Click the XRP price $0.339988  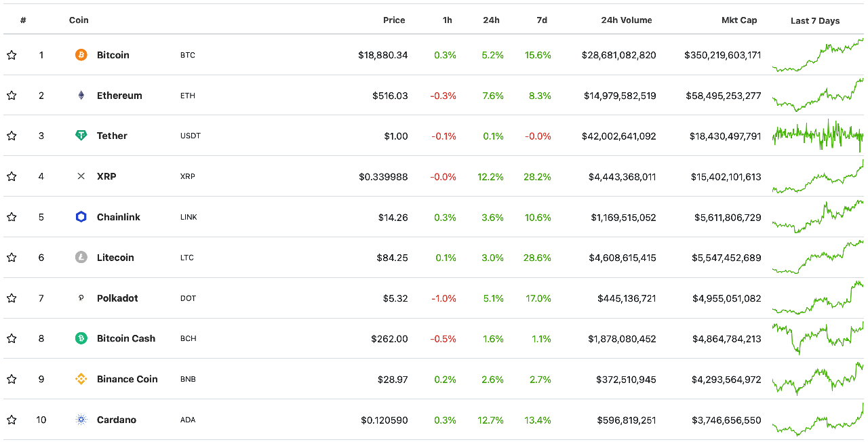[x=384, y=176]
